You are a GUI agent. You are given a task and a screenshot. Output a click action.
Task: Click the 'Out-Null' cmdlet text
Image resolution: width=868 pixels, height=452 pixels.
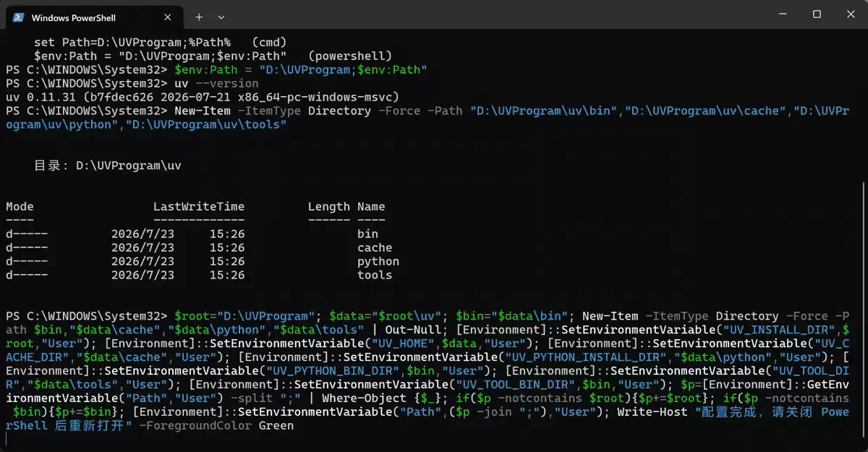coord(414,330)
